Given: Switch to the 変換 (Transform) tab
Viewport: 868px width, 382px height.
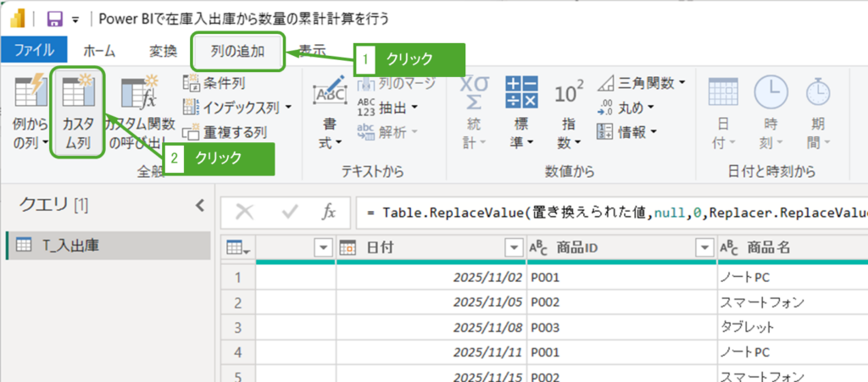Looking at the screenshot, I should 163,51.
